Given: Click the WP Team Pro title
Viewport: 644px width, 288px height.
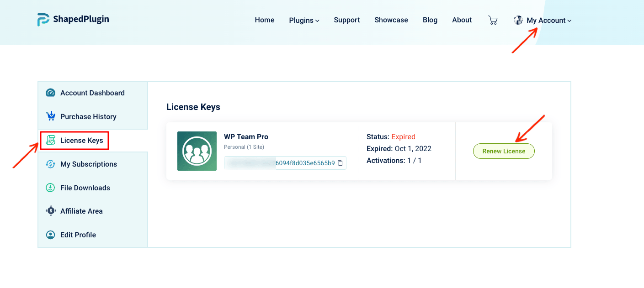Looking at the screenshot, I should 246,137.
